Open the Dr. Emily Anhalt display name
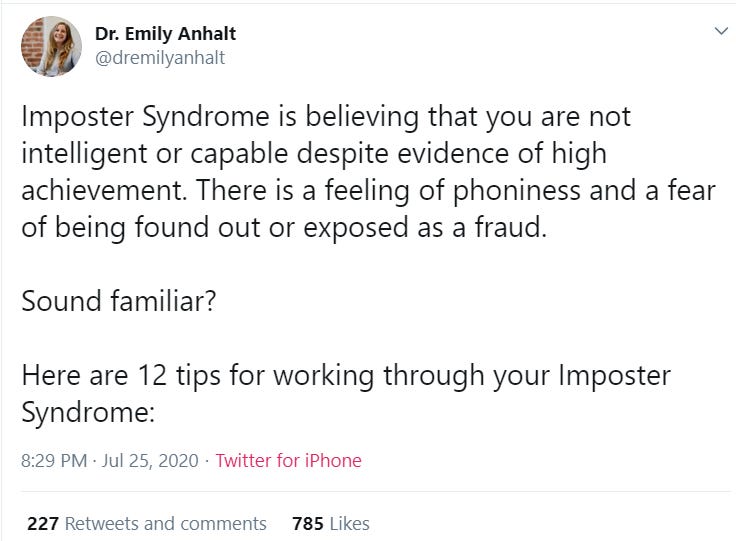Viewport: 736px width, 541px height. coord(166,34)
